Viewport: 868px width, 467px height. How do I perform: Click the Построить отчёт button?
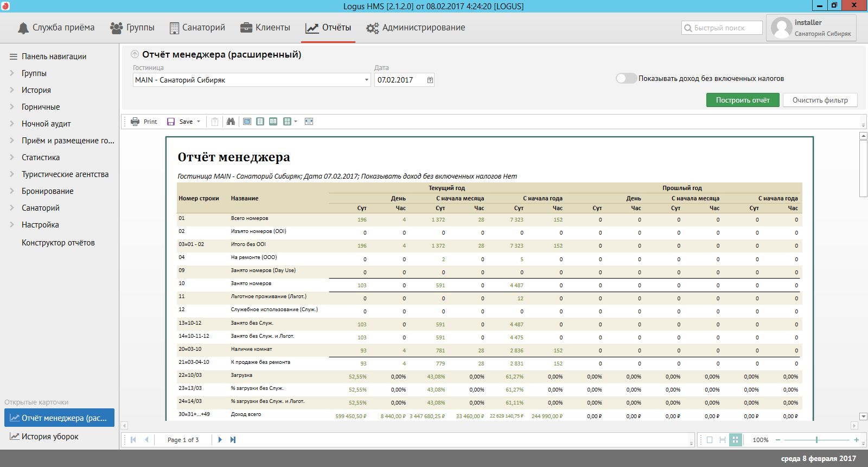coord(743,100)
